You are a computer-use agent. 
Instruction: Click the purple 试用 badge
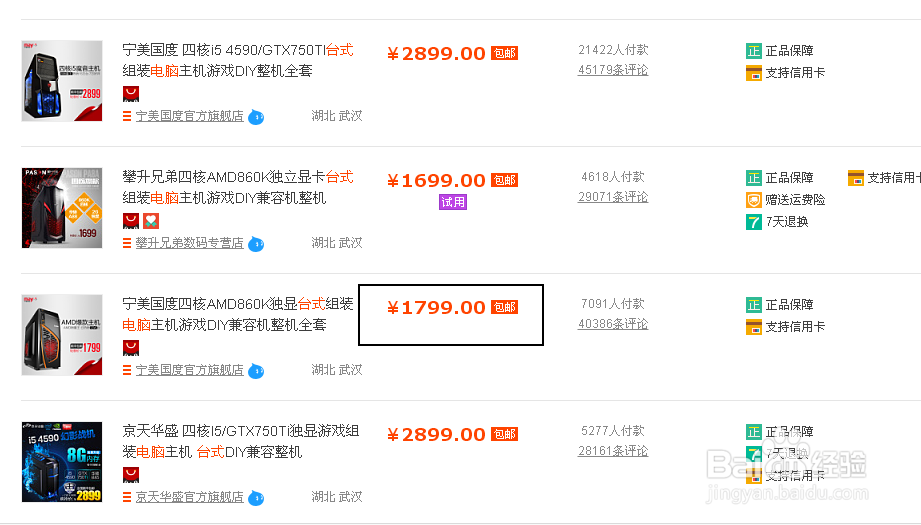click(453, 202)
